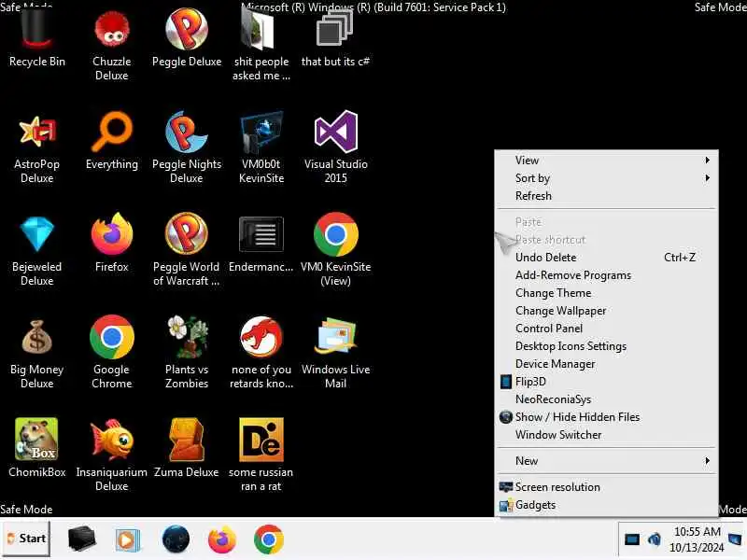This screenshot has height=560, width=747.
Task: Select Change Wallpaper menu entry
Action: coord(606,311)
